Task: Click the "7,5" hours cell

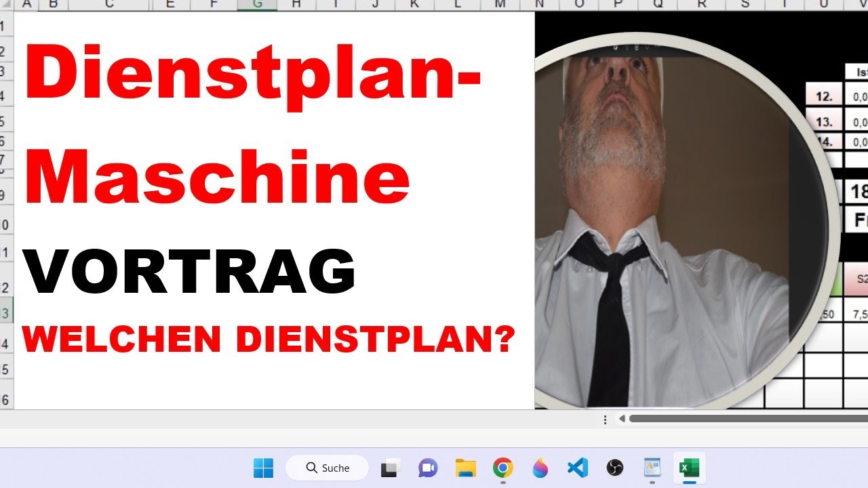Action: (x=856, y=314)
